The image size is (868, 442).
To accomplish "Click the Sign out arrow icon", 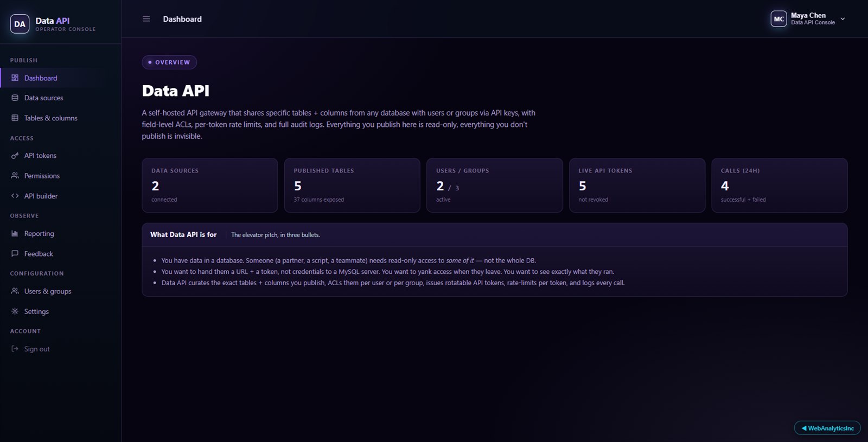I will click(x=15, y=349).
